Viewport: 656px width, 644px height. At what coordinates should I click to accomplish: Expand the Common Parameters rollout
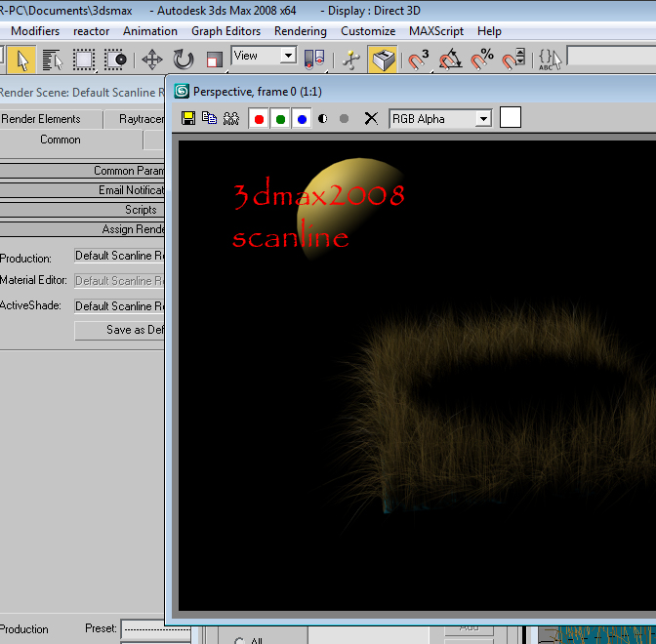point(82,171)
